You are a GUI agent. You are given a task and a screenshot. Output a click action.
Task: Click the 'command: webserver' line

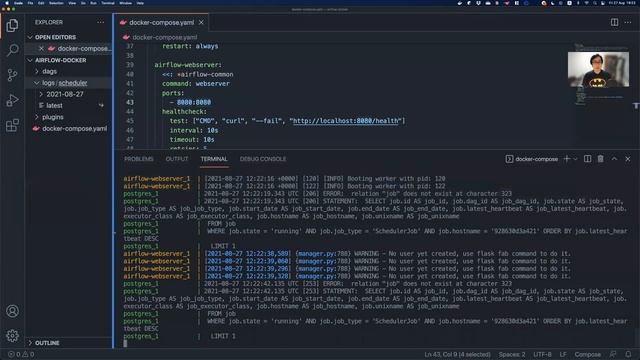click(196, 84)
